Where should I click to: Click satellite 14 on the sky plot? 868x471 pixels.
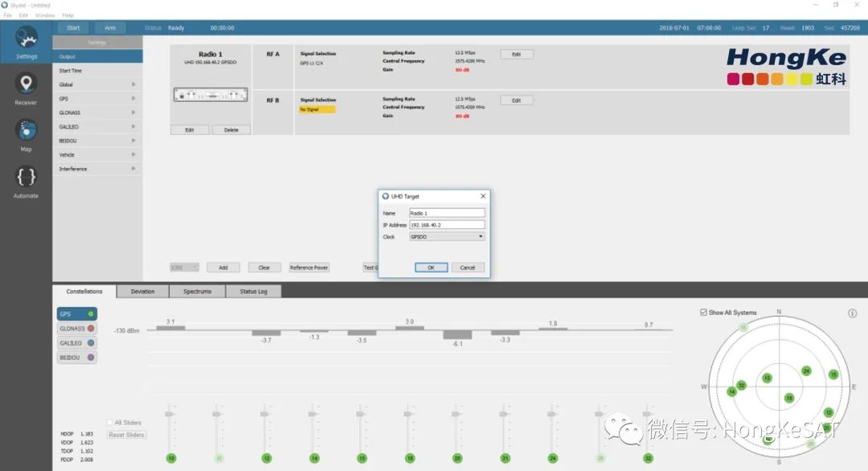(x=732, y=391)
